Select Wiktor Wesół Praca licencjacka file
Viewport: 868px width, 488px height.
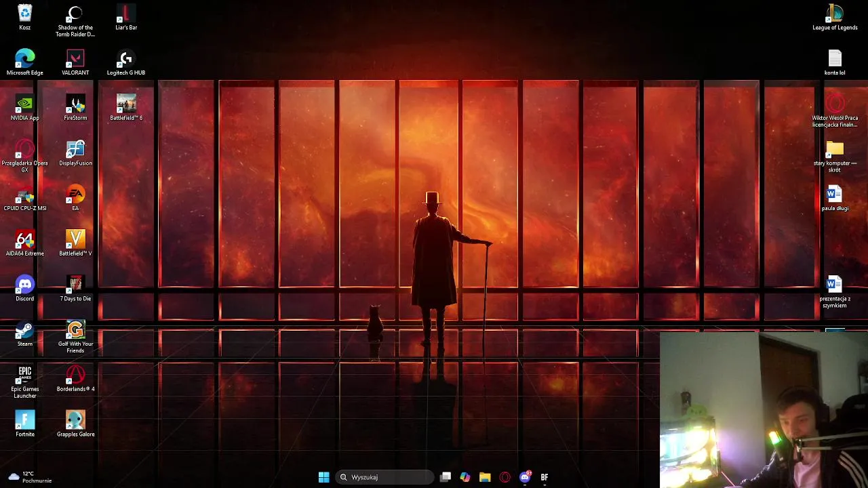[x=835, y=111]
